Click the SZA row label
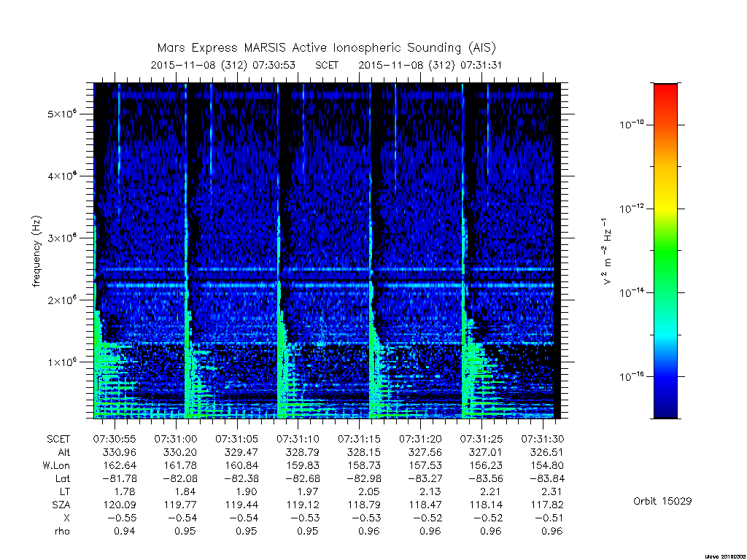This screenshot has height=560, width=747. point(61,505)
